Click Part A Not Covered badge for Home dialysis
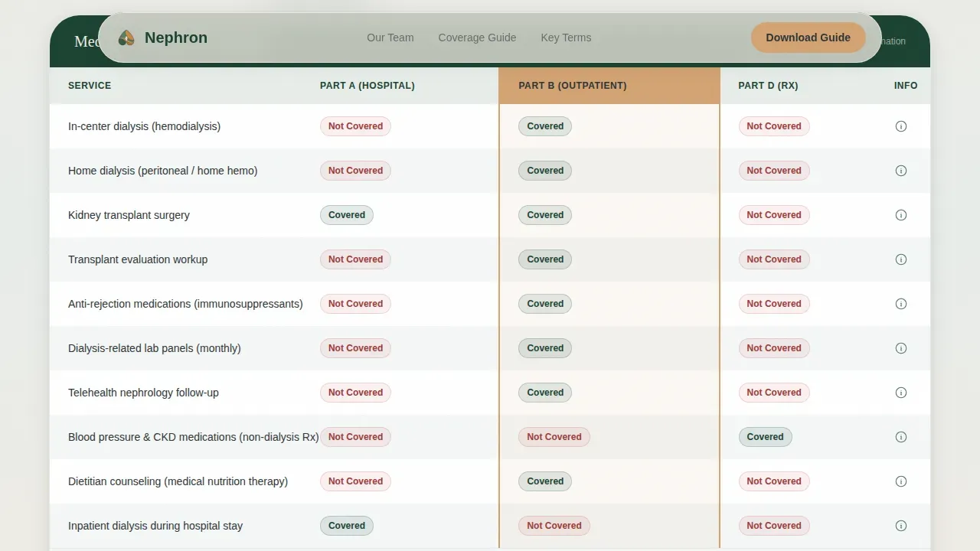Image resolution: width=980 pixels, height=551 pixels. point(355,171)
